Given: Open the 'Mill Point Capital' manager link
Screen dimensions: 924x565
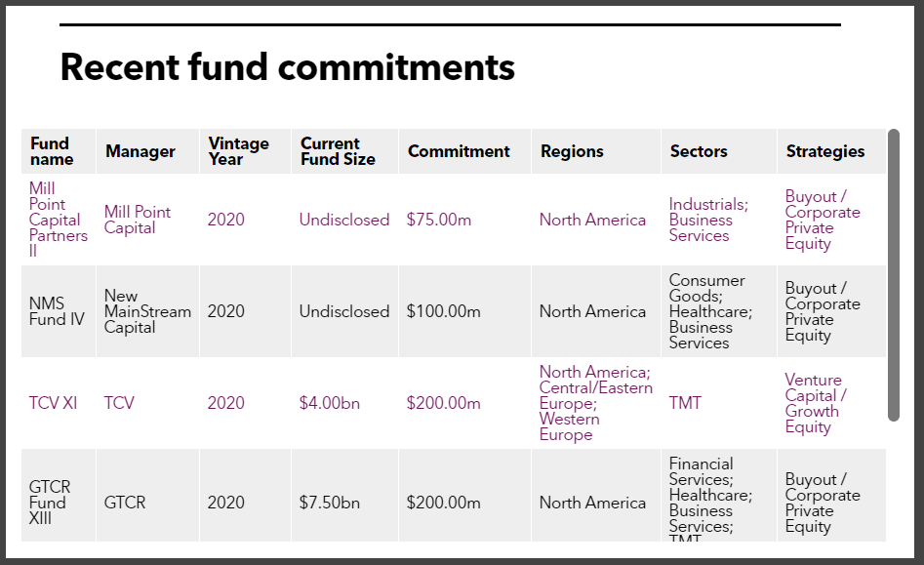Looking at the screenshot, I should coord(138,220).
